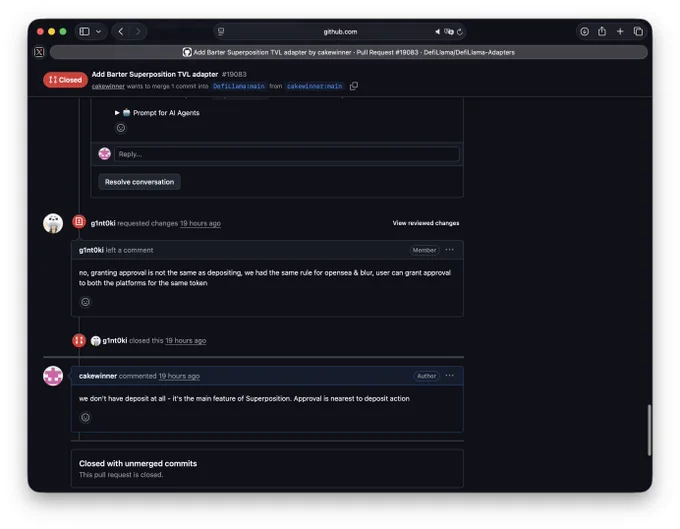Viewport: 680px width, 529px height.
Task: Open cakewinner link in the comment header
Action: tap(98, 376)
